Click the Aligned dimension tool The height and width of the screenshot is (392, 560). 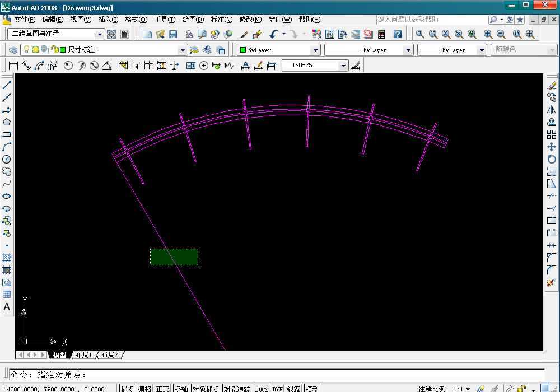tap(26, 66)
